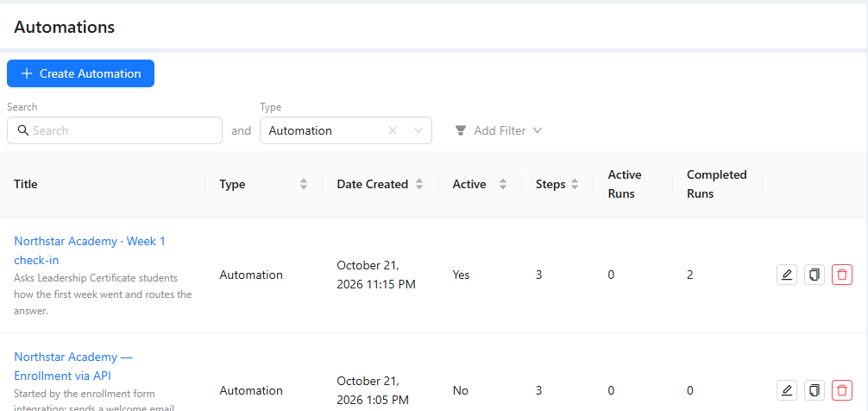Click the search magnifier icon
Image resolution: width=868 pixels, height=411 pixels.
(x=22, y=130)
